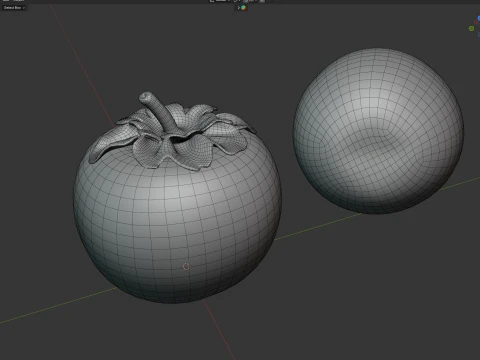480x360 pixels.
Task: Select the smooth fruit body mesh on right
Action: [378, 131]
